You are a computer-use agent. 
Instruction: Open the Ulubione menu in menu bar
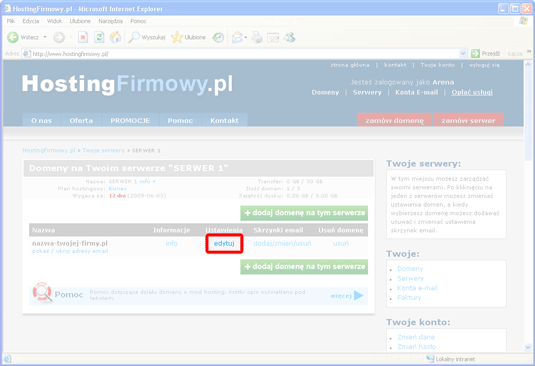click(x=80, y=21)
